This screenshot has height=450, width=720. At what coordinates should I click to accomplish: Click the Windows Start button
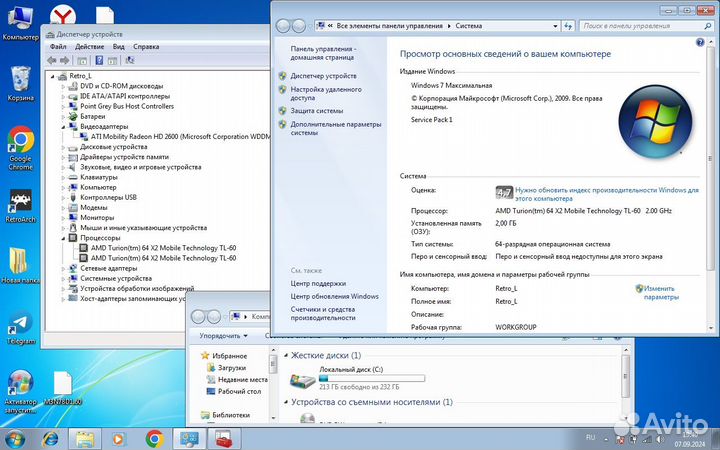pyautogui.click(x=15, y=439)
